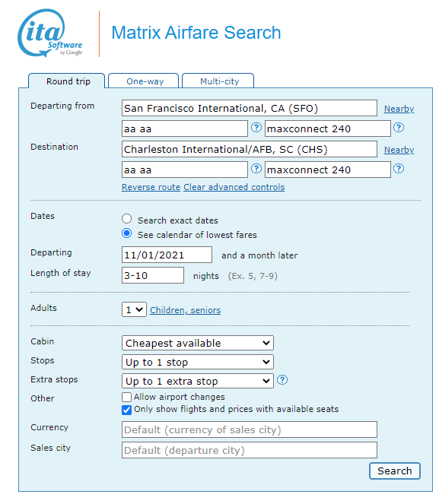Image resolution: width=439 pixels, height=504 pixels.
Task: Click the Departing date field 11/01/2021
Action: click(x=167, y=255)
